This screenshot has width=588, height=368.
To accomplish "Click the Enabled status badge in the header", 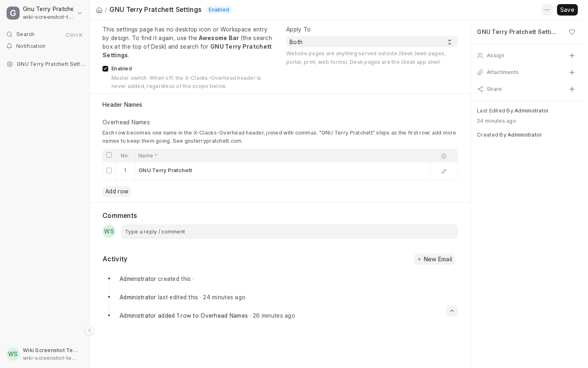I will point(219,10).
